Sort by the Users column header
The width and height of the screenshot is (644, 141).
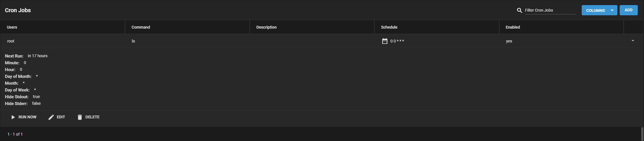click(x=12, y=27)
